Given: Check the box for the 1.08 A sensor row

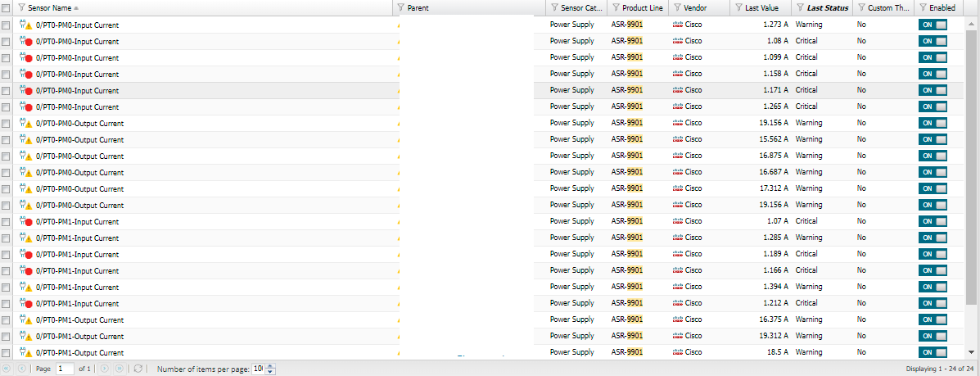Looking at the screenshot, I should (7, 42).
